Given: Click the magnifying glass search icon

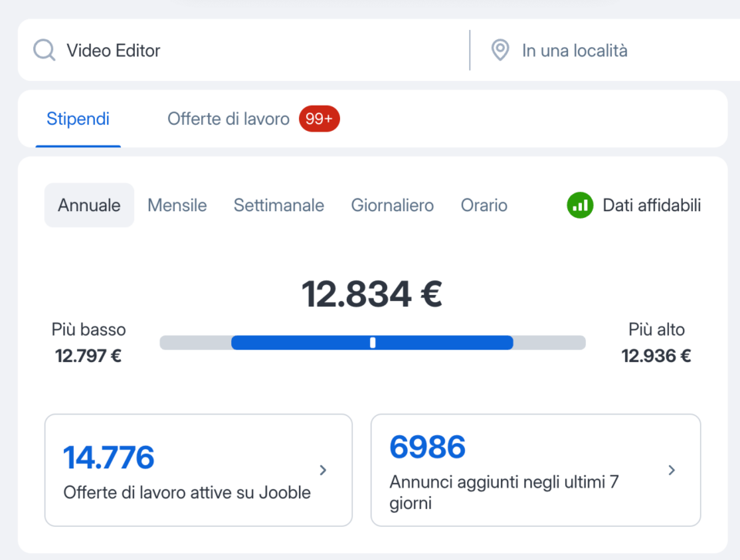Looking at the screenshot, I should tap(45, 51).
